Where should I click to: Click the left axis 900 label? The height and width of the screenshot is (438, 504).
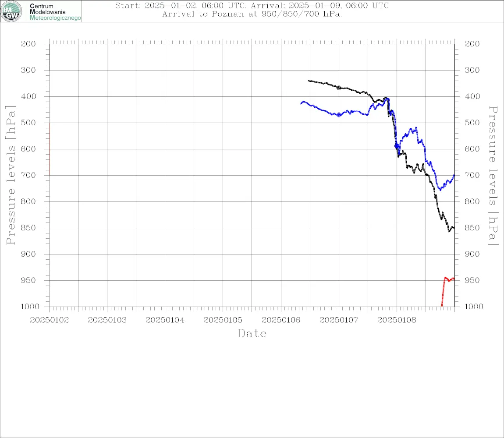coord(28,254)
